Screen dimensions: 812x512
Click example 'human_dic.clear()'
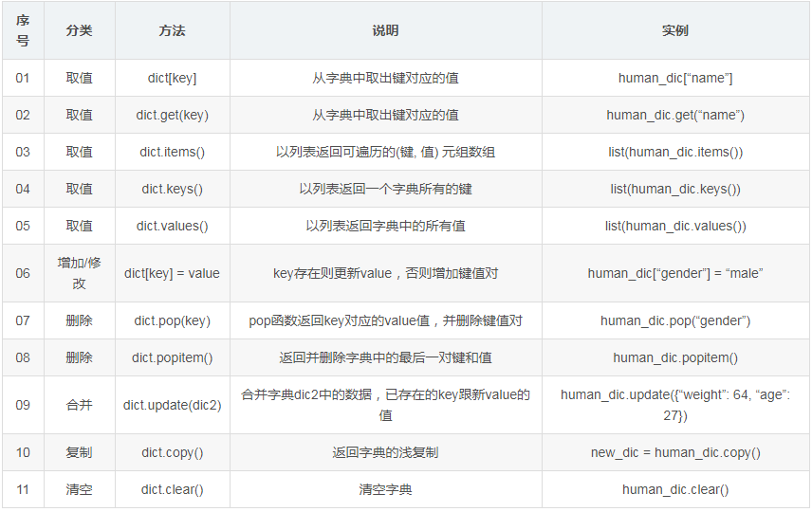(x=675, y=490)
